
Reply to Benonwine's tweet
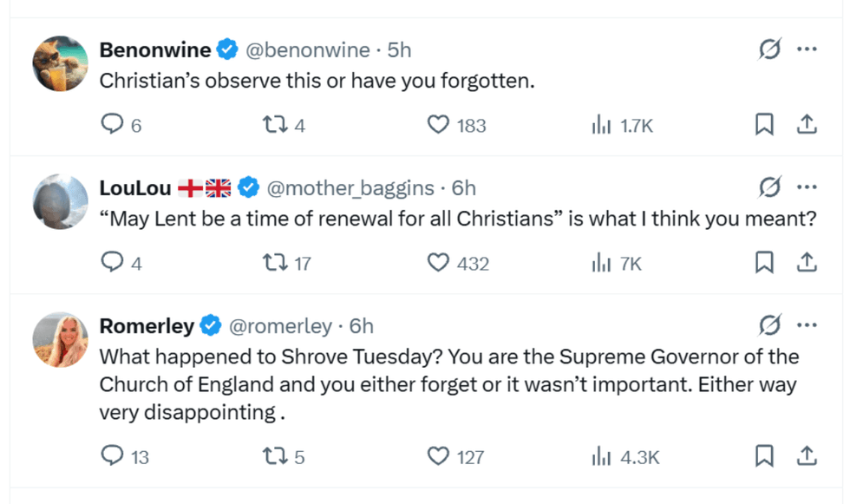pos(113,126)
